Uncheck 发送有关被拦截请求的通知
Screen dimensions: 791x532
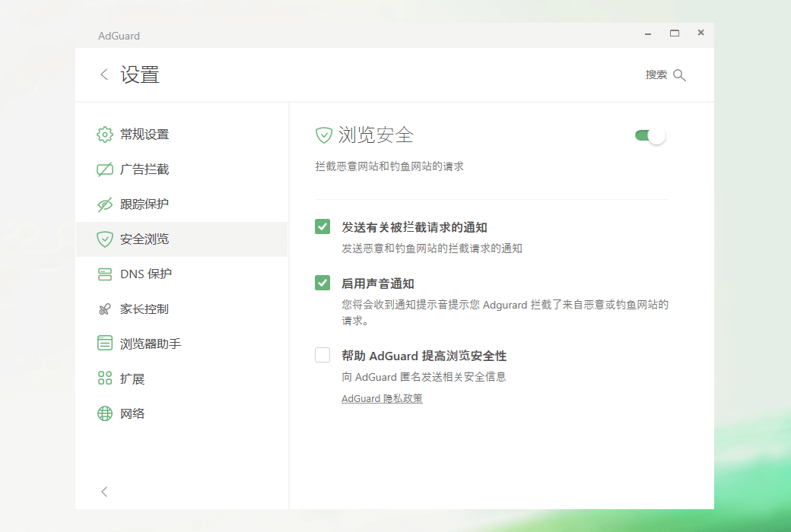click(x=322, y=226)
